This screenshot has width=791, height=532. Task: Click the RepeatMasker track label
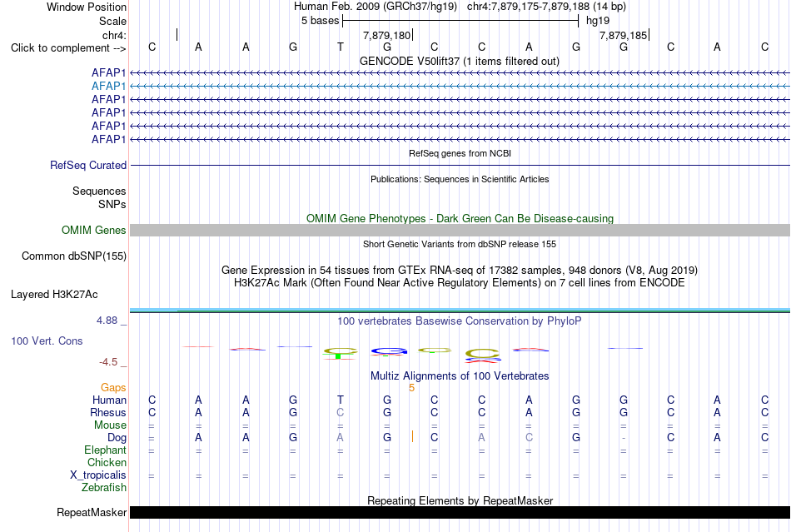pos(92,513)
